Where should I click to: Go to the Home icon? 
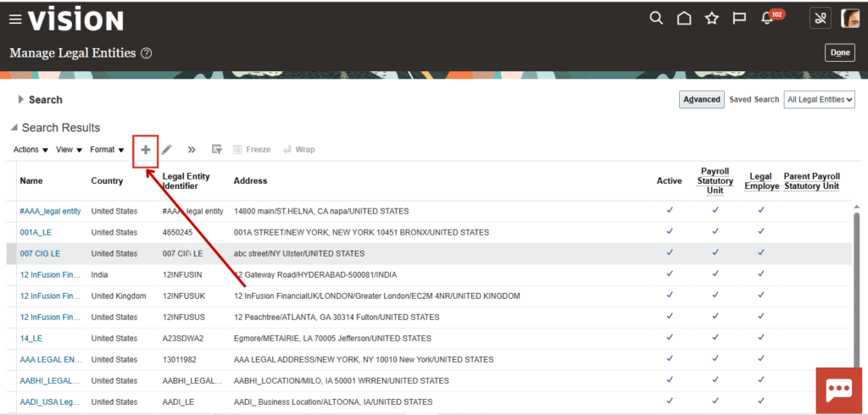point(684,19)
